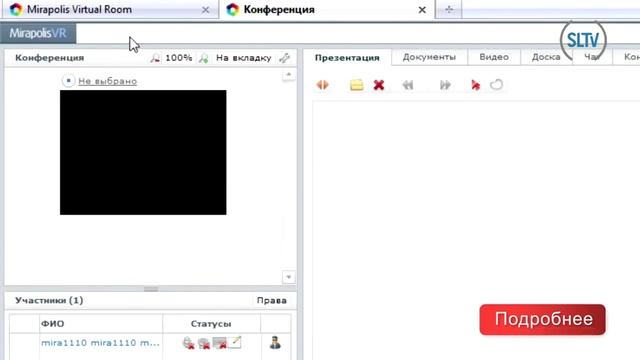Close the Конференция browser tab

tap(422, 10)
